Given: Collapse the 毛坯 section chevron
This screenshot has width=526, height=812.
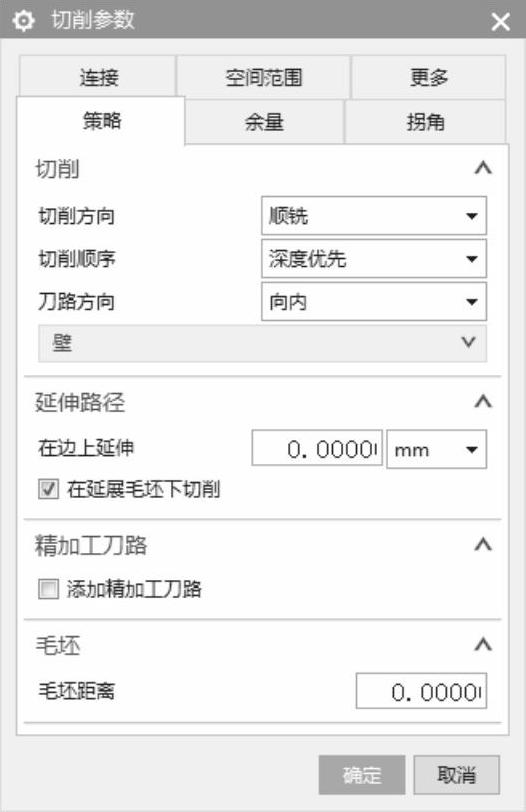Looking at the screenshot, I should coord(483,645).
